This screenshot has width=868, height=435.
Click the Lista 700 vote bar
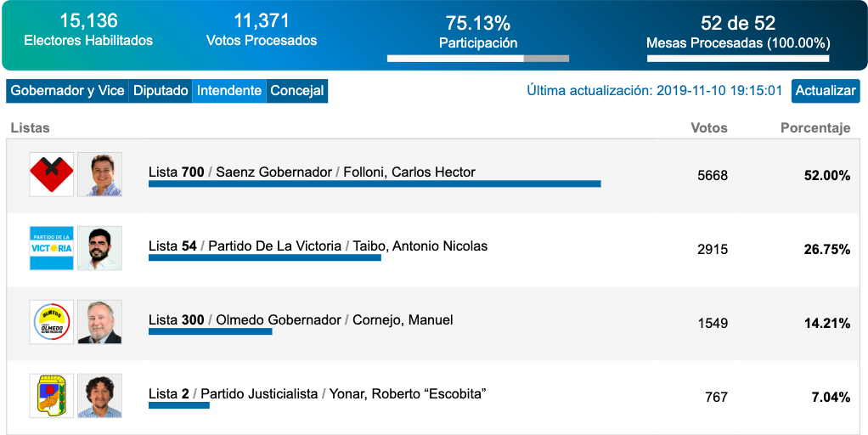[x=375, y=184]
